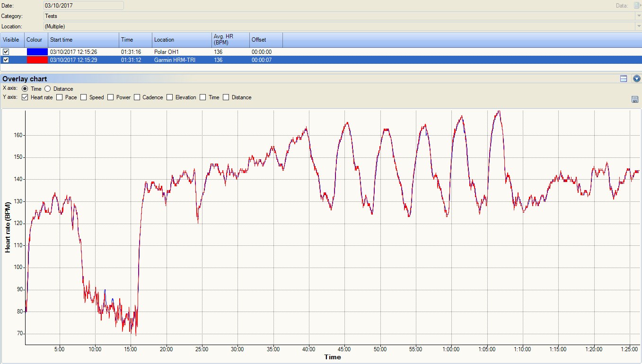Screen dimensions: 642x364
Task: Uncheck visibility for the Polar OH1 track
Action: click(6, 52)
